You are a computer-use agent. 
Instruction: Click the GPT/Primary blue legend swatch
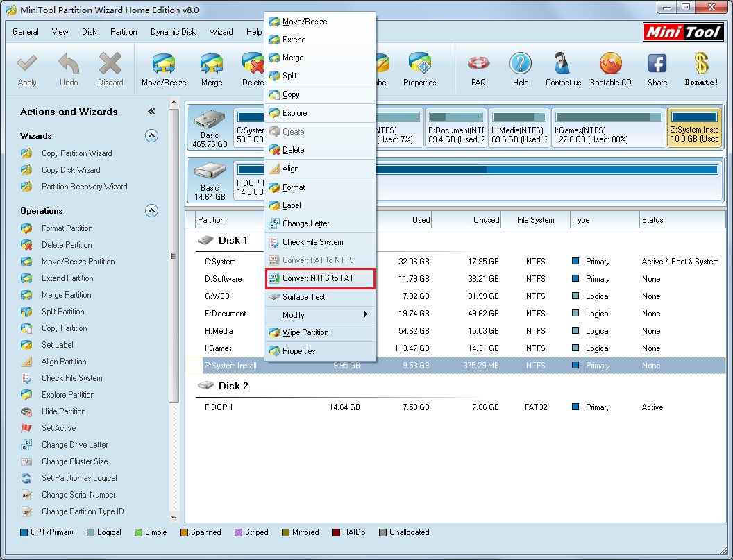[x=24, y=533]
